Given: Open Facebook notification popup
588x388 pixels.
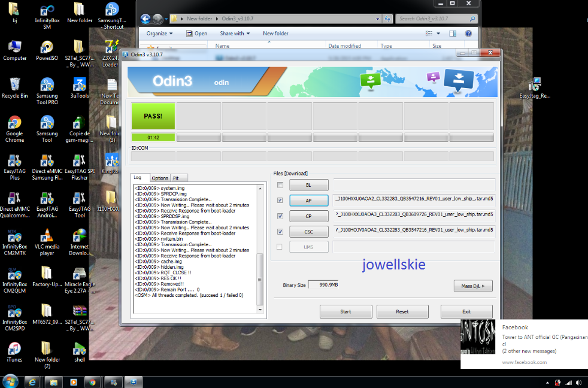Looking at the screenshot, I should pyautogui.click(x=525, y=344).
